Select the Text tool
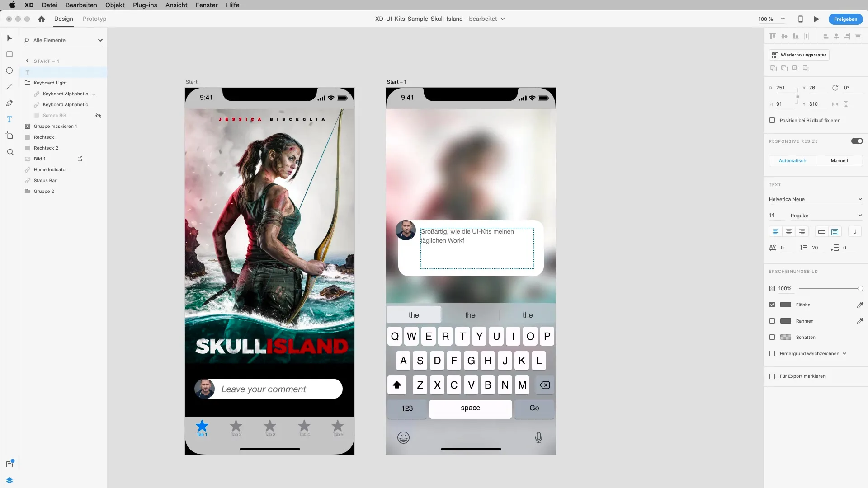The height and width of the screenshot is (488, 868). click(9, 119)
